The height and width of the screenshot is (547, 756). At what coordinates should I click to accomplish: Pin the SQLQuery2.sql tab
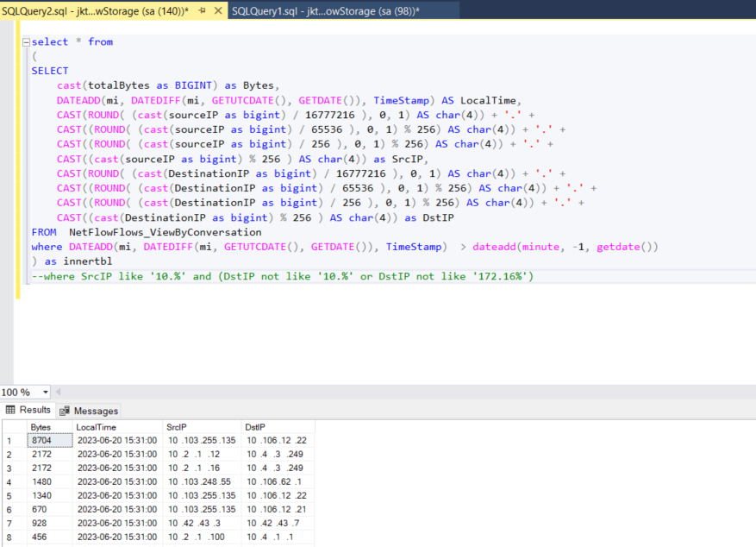pyautogui.click(x=202, y=10)
